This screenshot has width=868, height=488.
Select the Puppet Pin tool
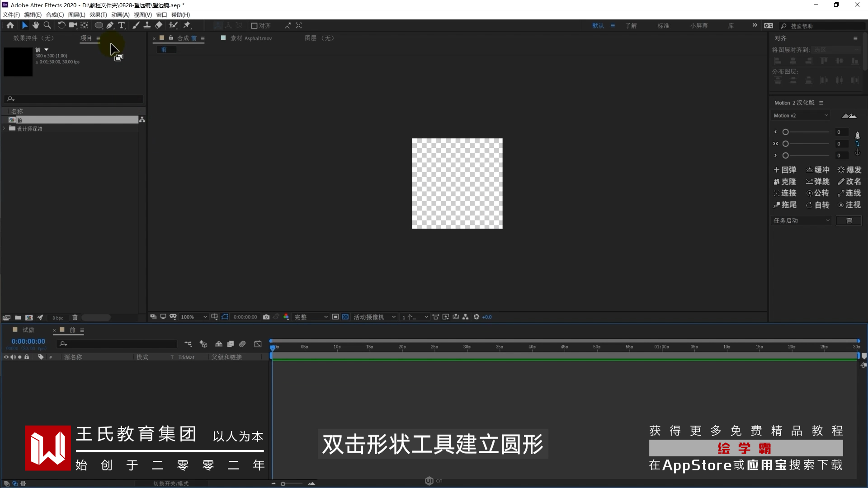point(187,25)
